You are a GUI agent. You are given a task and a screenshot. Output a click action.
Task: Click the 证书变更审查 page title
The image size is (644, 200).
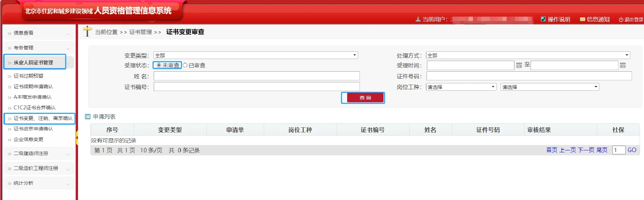click(185, 32)
